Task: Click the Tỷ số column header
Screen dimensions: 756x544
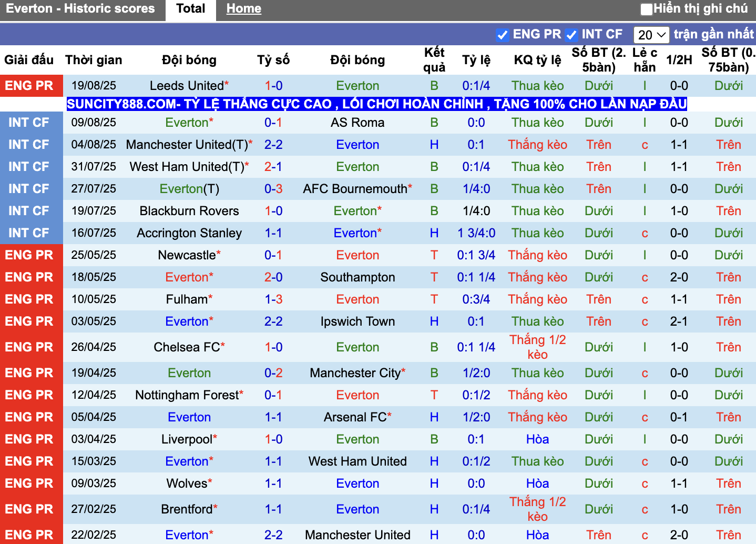Action: 273,60
